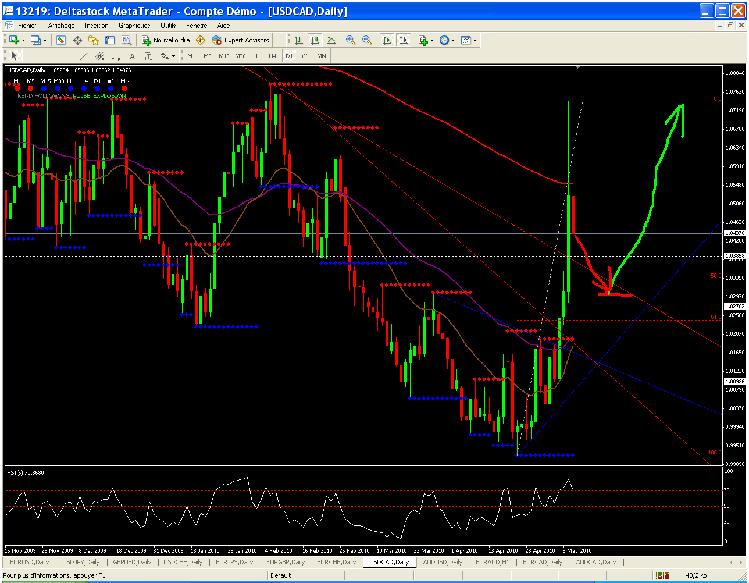This screenshot has width=749, height=583.
Task: Open the Affichage menu
Action: 61,25
